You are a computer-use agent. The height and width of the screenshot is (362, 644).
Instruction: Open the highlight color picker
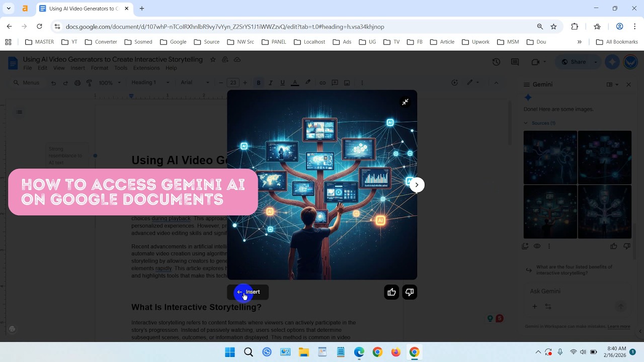(308, 83)
